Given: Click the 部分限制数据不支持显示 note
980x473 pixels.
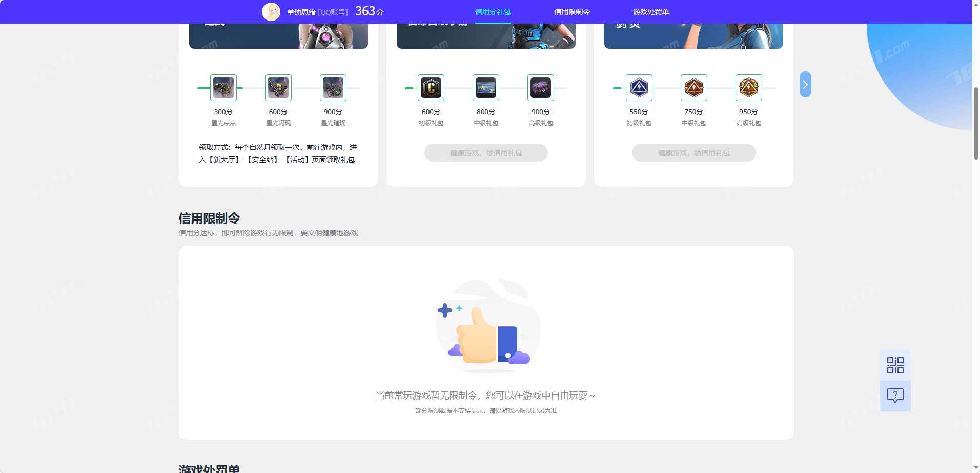Looking at the screenshot, I should click(486, 411).
